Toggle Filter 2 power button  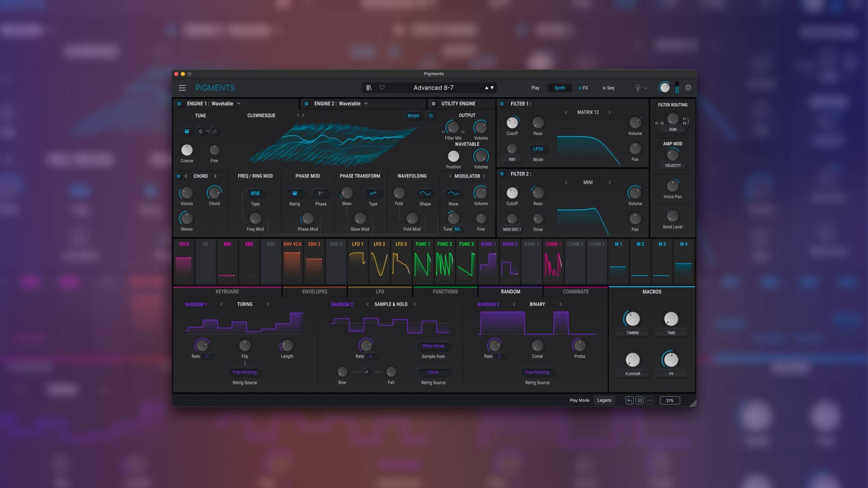pyautogui.click(x=502, y=174)
